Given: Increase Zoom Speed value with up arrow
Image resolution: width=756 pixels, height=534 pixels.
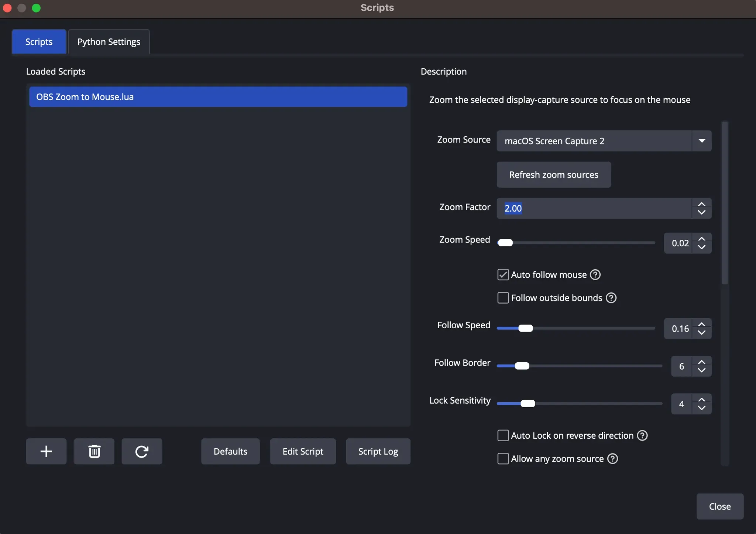Looking at the screenshot, I should point(702,239).
